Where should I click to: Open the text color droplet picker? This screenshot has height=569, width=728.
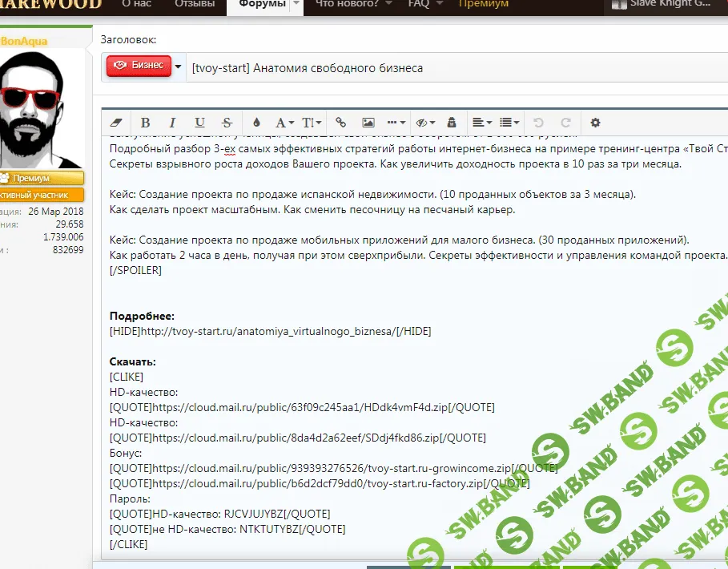[256, 123]
